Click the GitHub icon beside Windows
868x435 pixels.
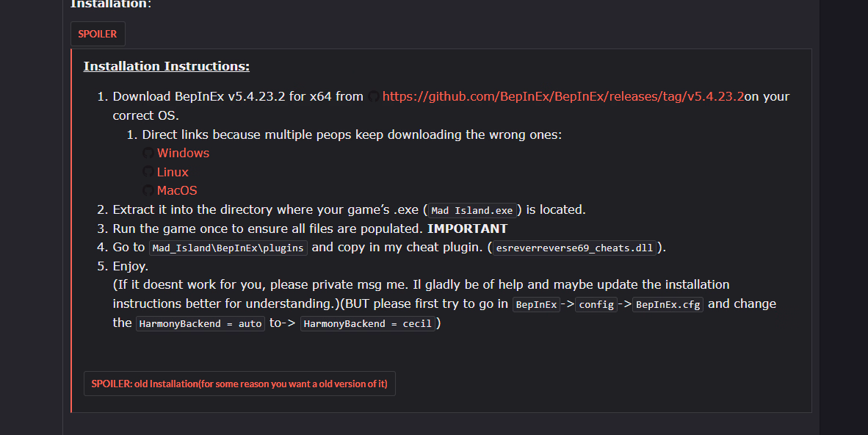(x=148, y=154)
